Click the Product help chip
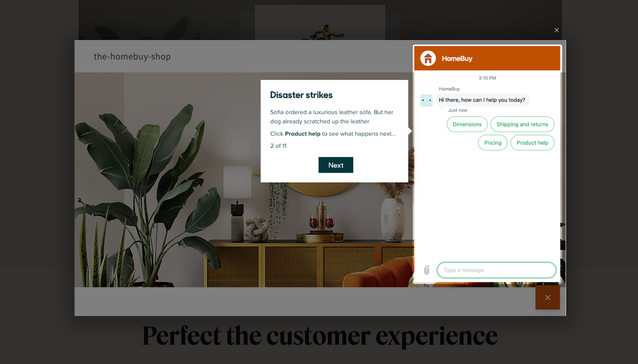Viewport: 638px width, 364px height. pyautogui.click(x=532, y=143)
